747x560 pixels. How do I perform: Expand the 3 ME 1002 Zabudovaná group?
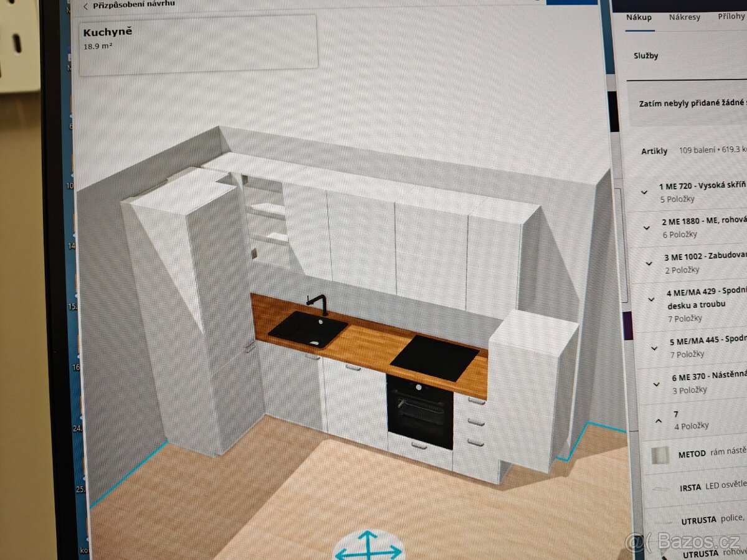click(x=649, y=263)
